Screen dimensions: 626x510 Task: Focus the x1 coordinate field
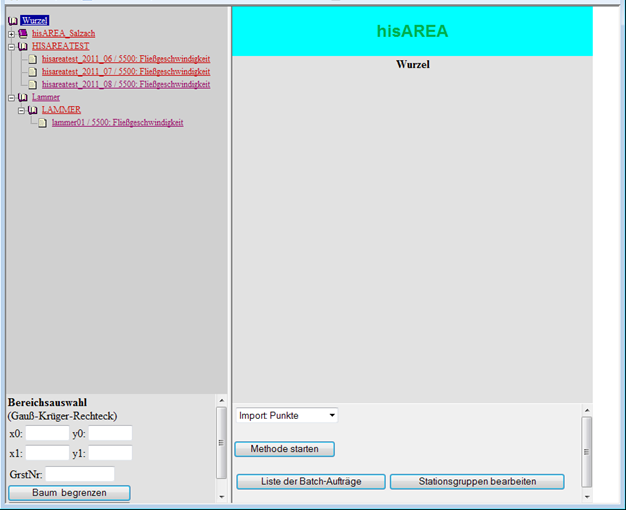pos(48,453)
